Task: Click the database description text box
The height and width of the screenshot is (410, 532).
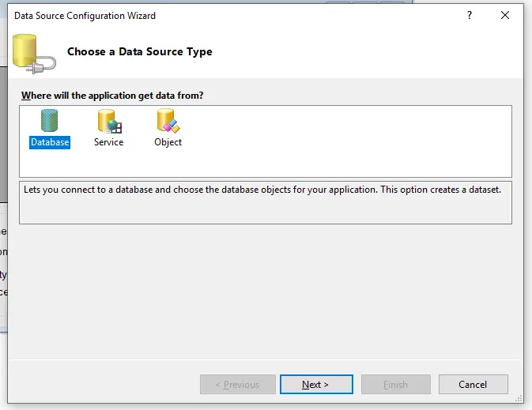Action: tap(266, 202)
